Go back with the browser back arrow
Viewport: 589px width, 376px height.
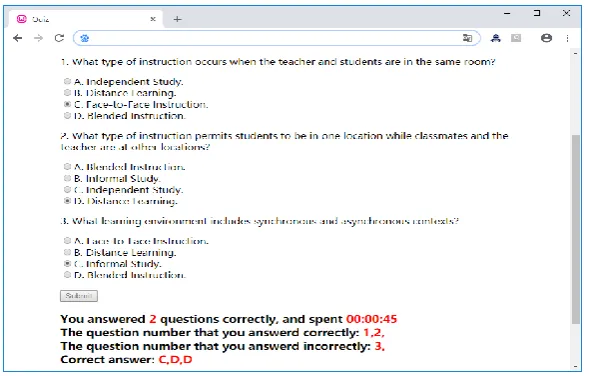(x=17, y=38)
